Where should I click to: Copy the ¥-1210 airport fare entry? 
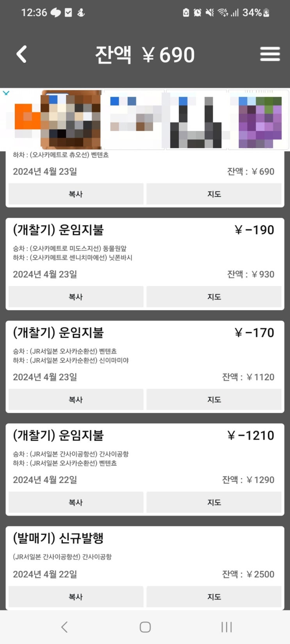click(x=76, y=502)
